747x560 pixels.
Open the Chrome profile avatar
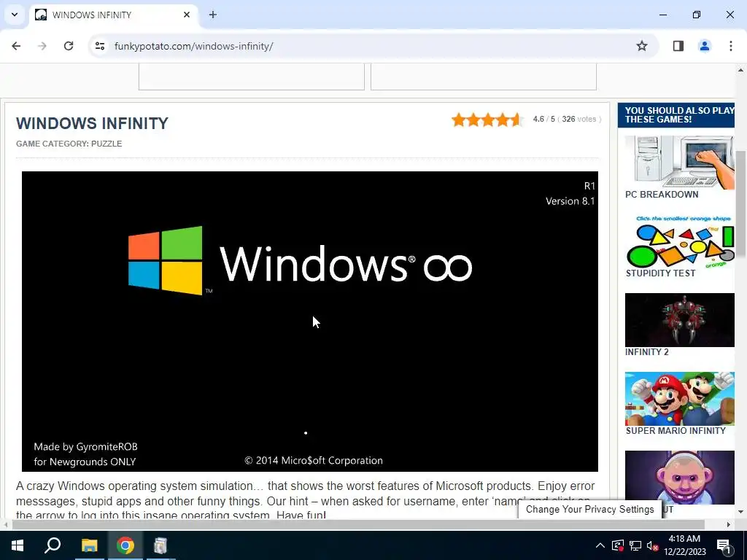pos(704,46)
